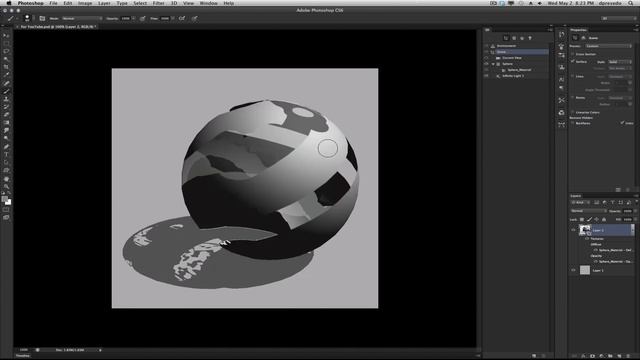Click the scissors-shaped dock panel icon
The width and height of the screenshot is (640, 360).
(562, 100)
